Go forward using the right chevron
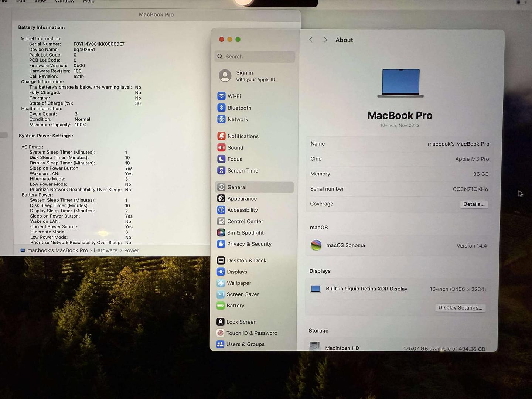Image resolution: width=532 pixels, height=399 pixels. (x=325, y=40)
